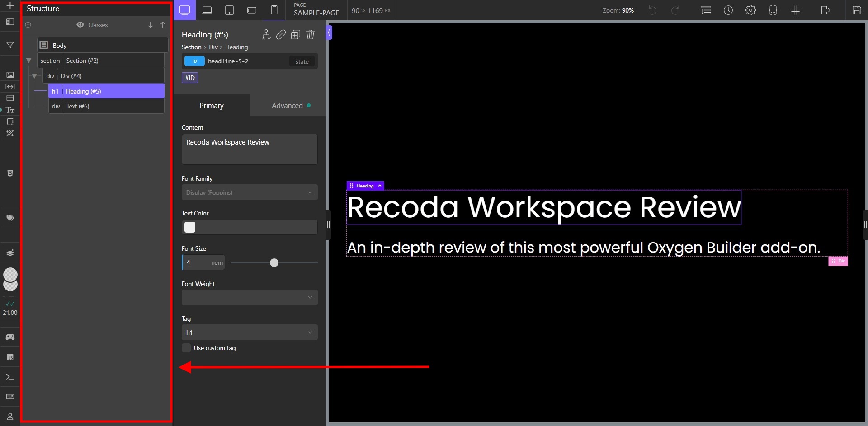Click the duplicate icon for the Heading element
Viewport: 868px width, 426px height.
[296, 35]
